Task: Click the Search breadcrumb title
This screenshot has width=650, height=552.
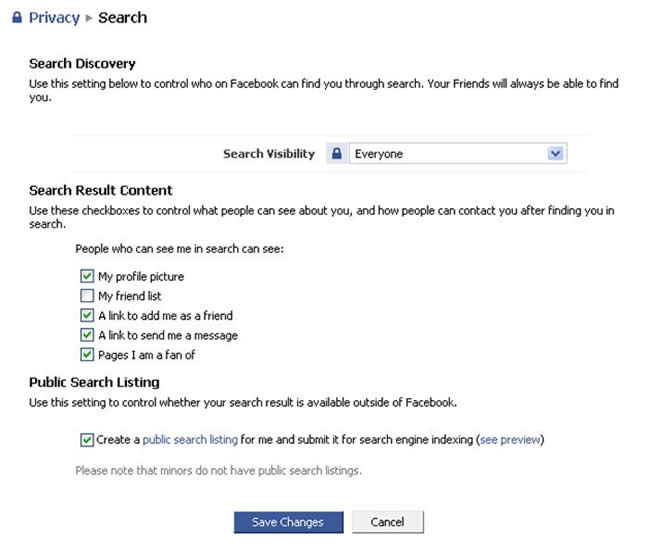Action: tap(122, 18)
